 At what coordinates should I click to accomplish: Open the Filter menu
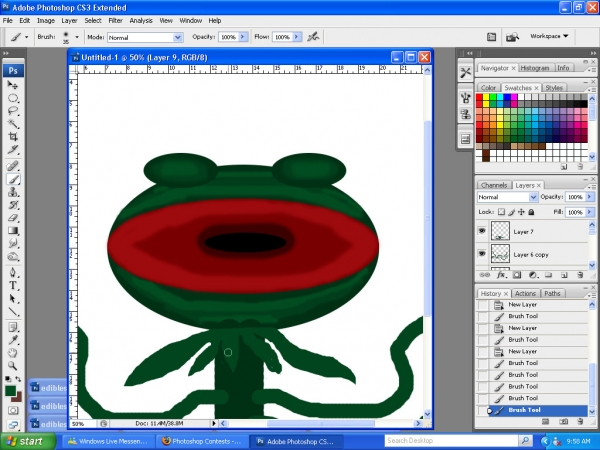pos(115,21)
